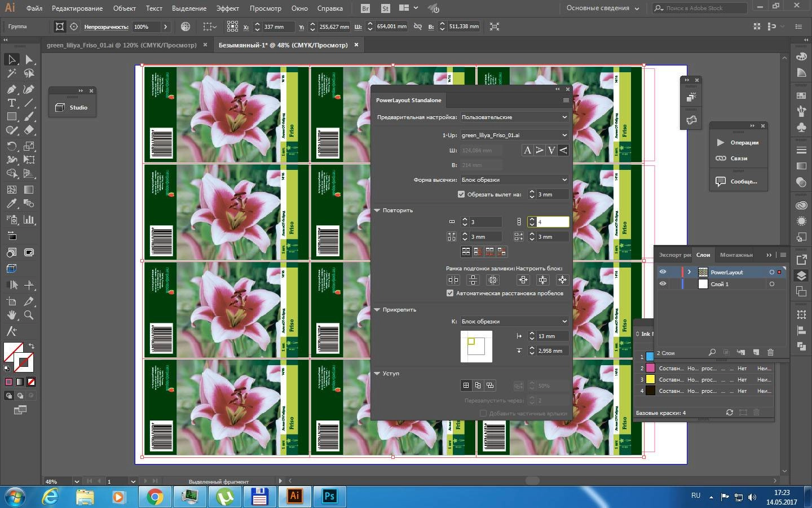Choose the upright A orientation icon
This screenshot has height=508, width=812.
[527, 150]
